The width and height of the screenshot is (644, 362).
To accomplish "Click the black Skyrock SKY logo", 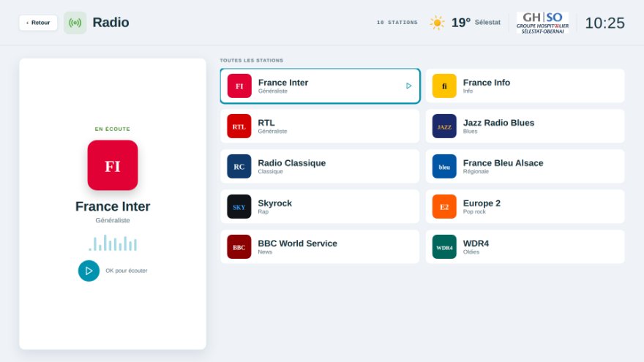I will coord(239,206).
